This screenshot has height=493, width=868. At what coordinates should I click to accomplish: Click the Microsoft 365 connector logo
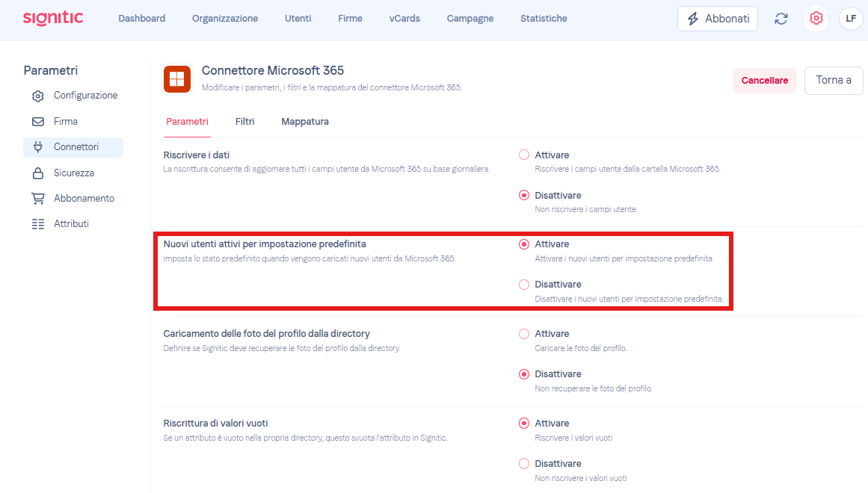[x=177, y=79]
